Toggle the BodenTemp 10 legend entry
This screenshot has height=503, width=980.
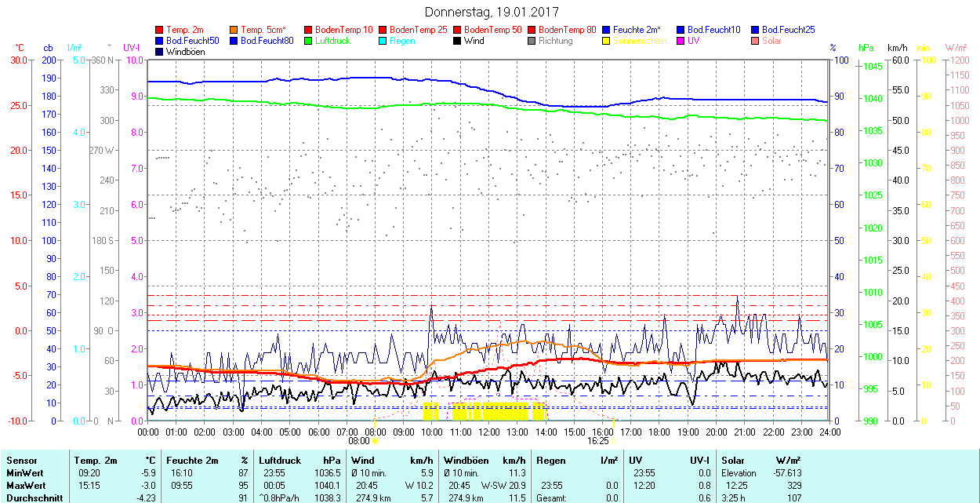(343, 30)
